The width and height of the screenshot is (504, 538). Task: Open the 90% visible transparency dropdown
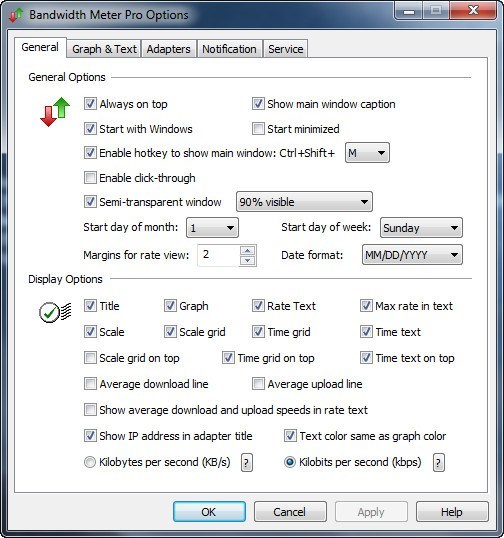(304, 202)
